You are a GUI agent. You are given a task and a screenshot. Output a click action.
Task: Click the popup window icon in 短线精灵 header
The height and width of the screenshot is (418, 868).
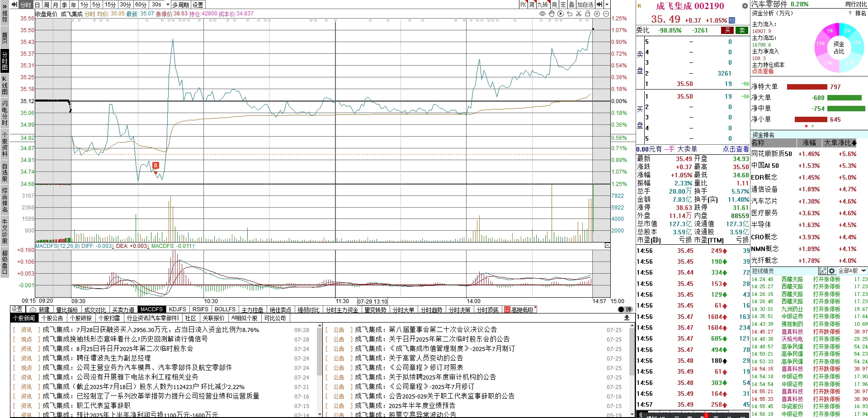tap(823, 271)
